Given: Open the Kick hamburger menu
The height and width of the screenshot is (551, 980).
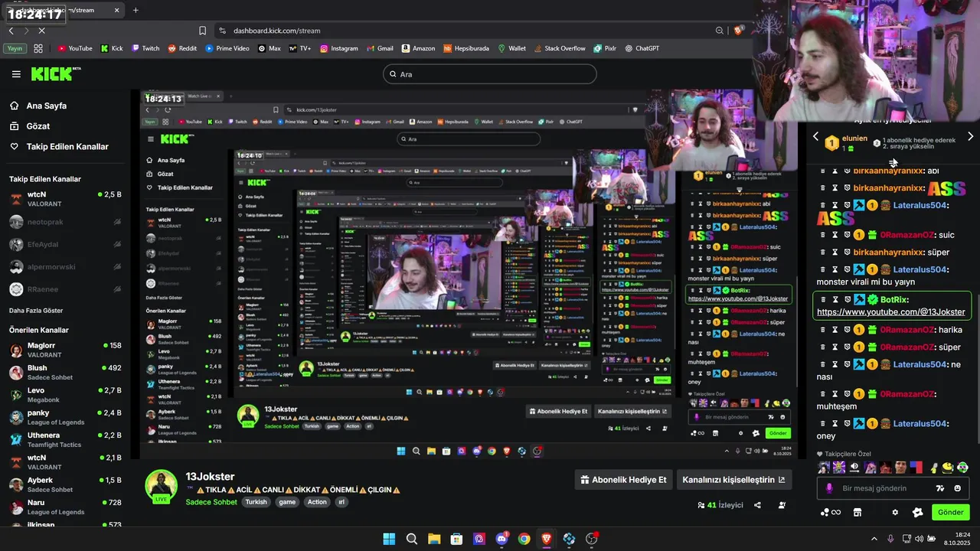Looking at the screenshot, I should click(16, 74).
